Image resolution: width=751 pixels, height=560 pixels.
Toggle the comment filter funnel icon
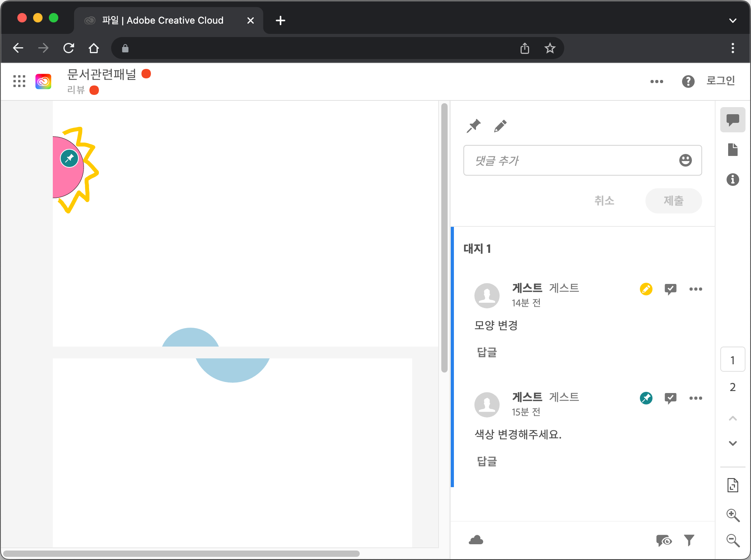[x=690, y=540]
